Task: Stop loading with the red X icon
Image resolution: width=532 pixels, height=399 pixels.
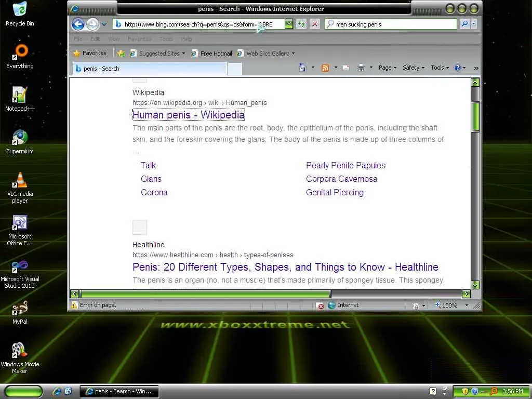Action: coord(315,24)
